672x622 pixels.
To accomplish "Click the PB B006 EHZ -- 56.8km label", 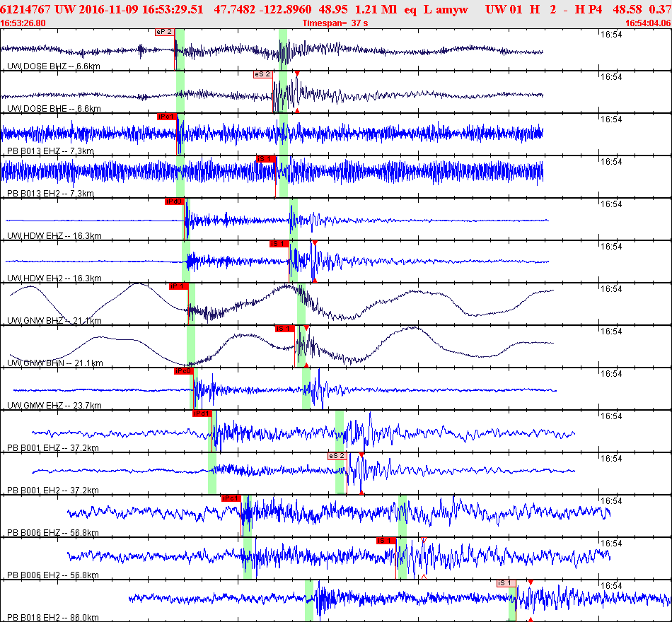I will [53, 532].
